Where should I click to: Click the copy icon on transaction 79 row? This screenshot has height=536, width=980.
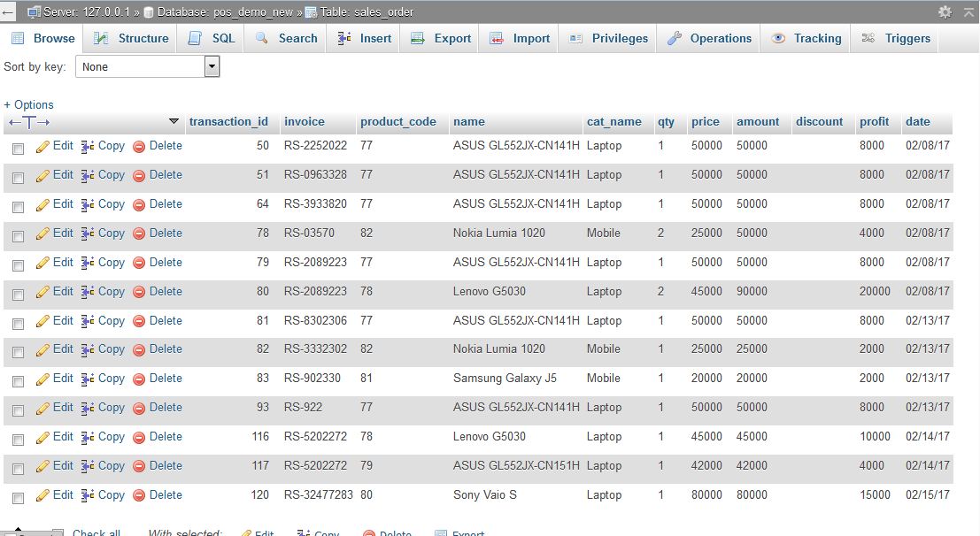point(88,263)
